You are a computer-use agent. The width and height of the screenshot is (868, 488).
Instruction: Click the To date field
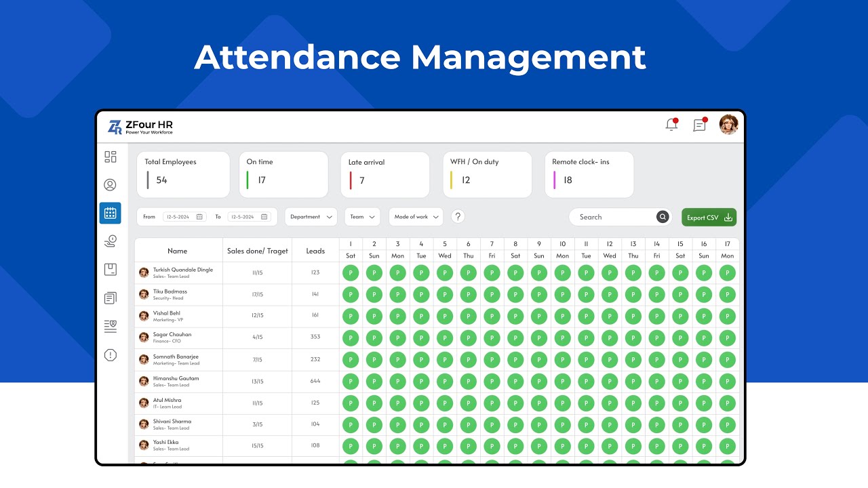pos(249,217)
